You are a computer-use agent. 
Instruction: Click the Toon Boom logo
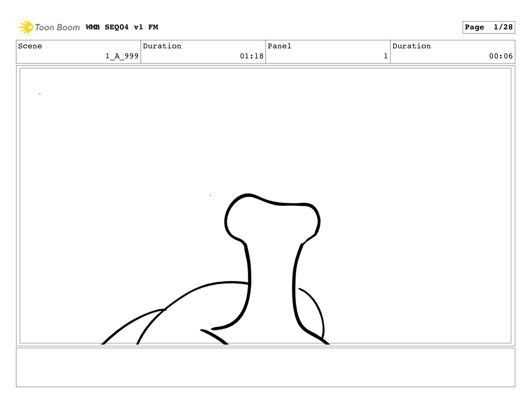(x=48, y=27)
